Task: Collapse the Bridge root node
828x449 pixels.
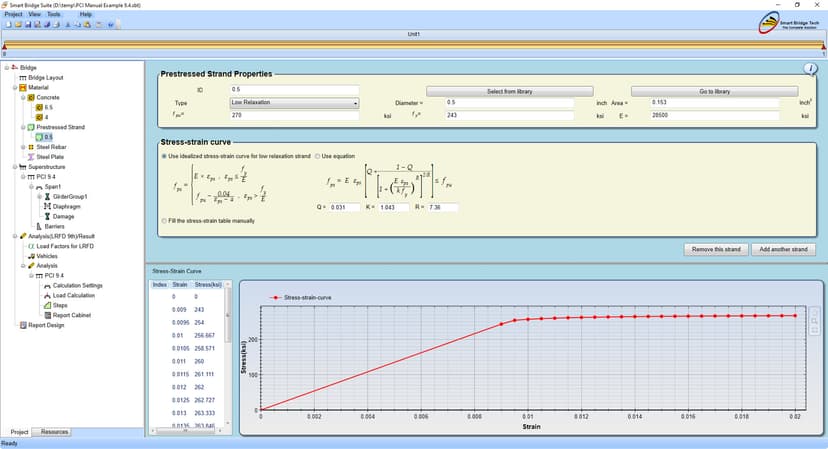Action: pyautogui.click(x=7, y=68)
